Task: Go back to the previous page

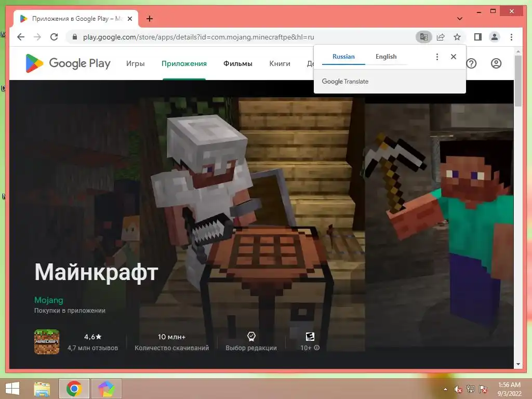Action: click(x=21, y=37)
